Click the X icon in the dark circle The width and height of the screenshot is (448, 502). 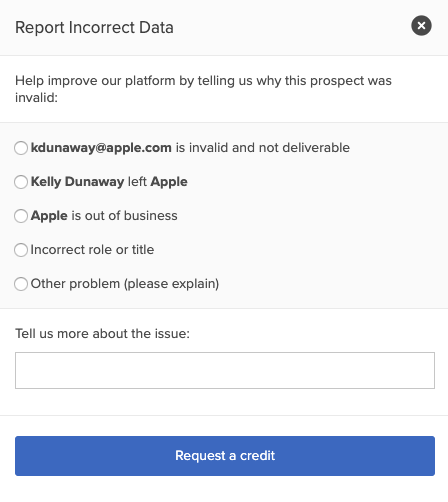(421, 26)
